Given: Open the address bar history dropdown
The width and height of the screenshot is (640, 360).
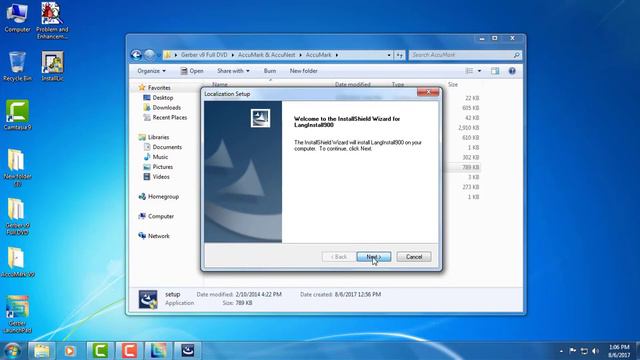Looking at the screenshot, I should click(389, 55).
